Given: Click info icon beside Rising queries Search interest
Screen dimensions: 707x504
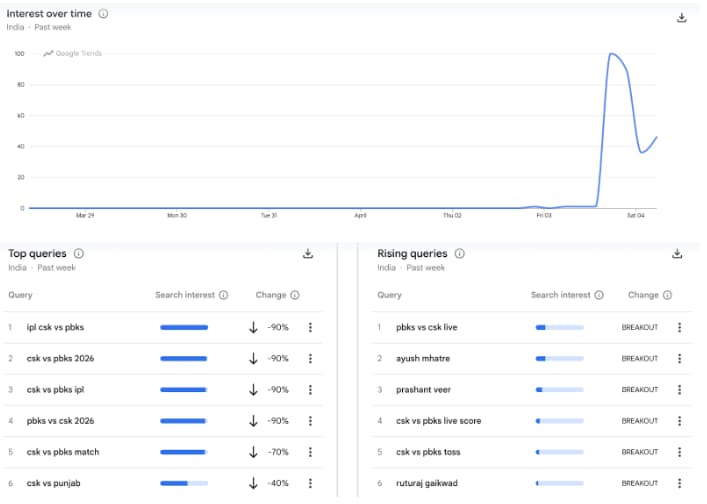Looking at the screenshot, I should (x=600, y=295).
